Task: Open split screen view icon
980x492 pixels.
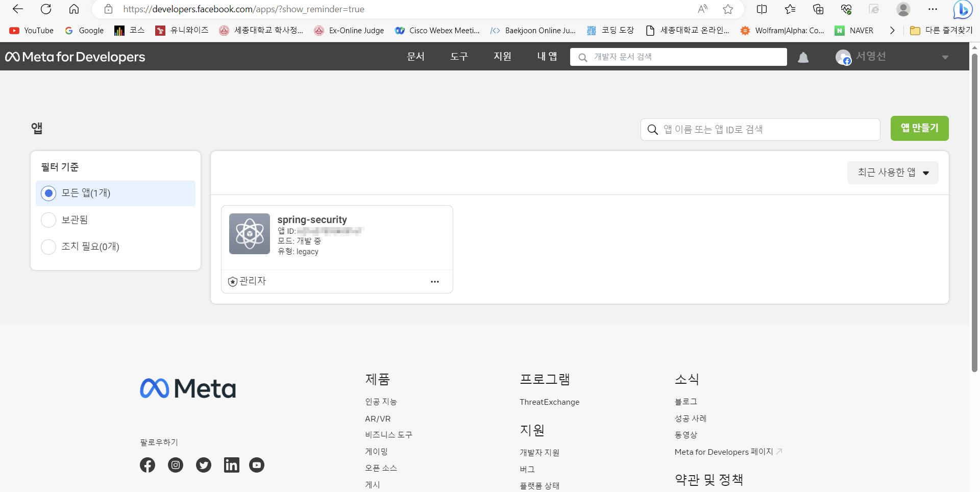Action: [x=762, y=9]
